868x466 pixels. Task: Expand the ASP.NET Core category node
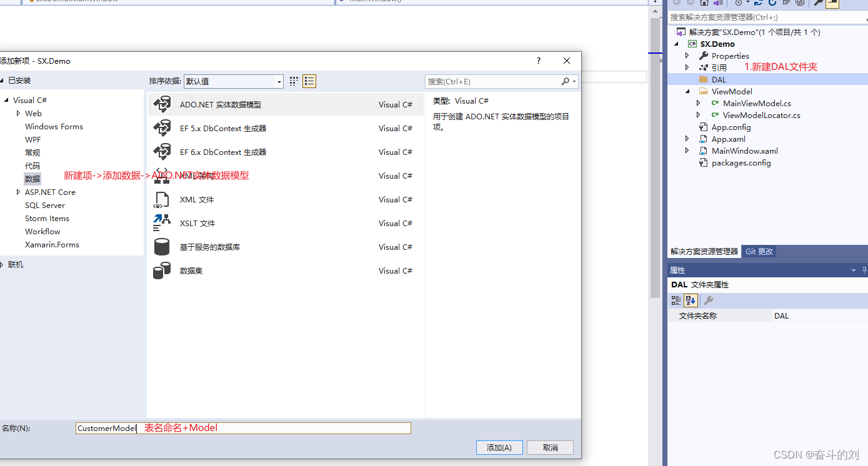coord(19,192)
